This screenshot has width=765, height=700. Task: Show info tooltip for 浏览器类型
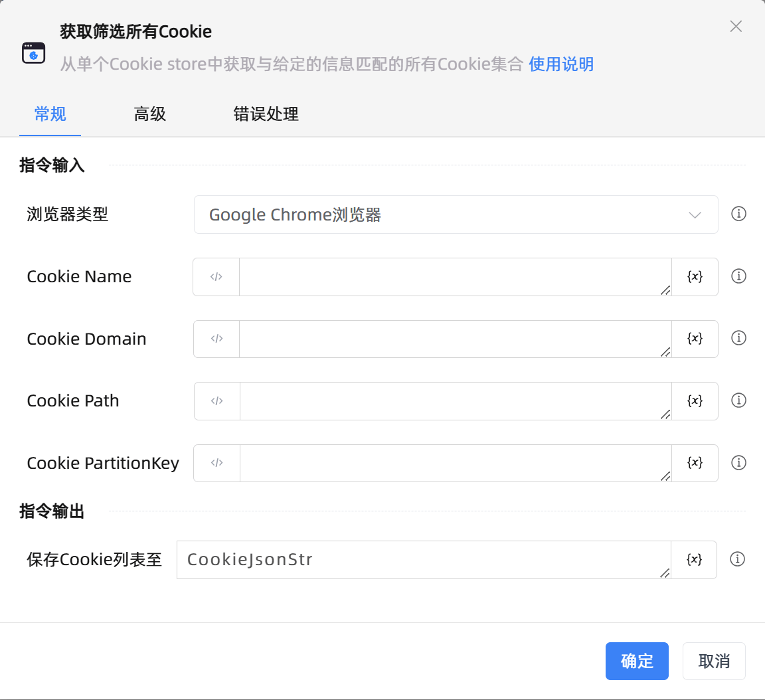pyautogui.click(x=738, y=214)
